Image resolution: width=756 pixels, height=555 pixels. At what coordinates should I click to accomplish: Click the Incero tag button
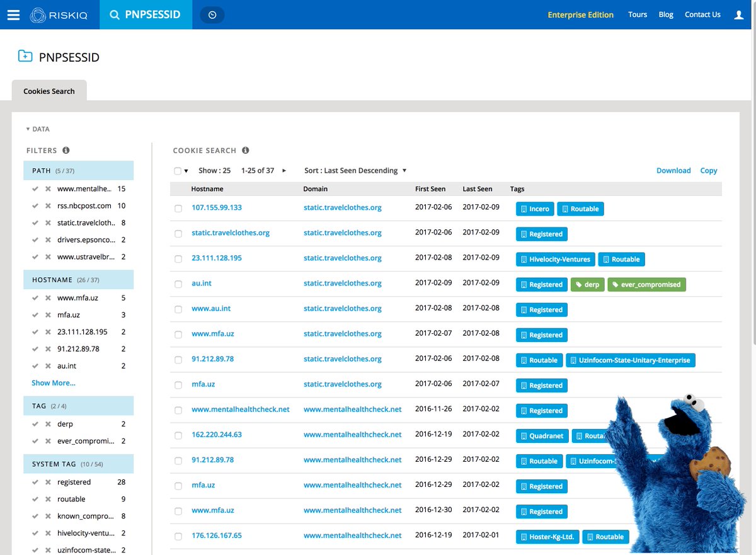click(x=535, y=209)
